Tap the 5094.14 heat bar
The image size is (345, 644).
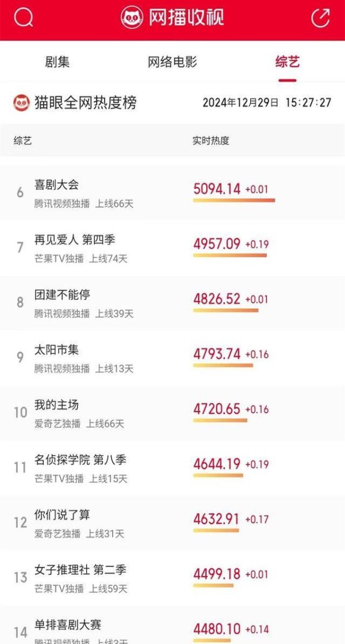(234, 200)
